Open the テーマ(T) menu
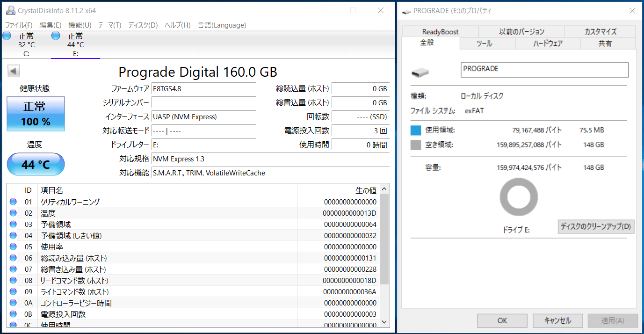Screen dimensions: 644x334 pos(110,25)
